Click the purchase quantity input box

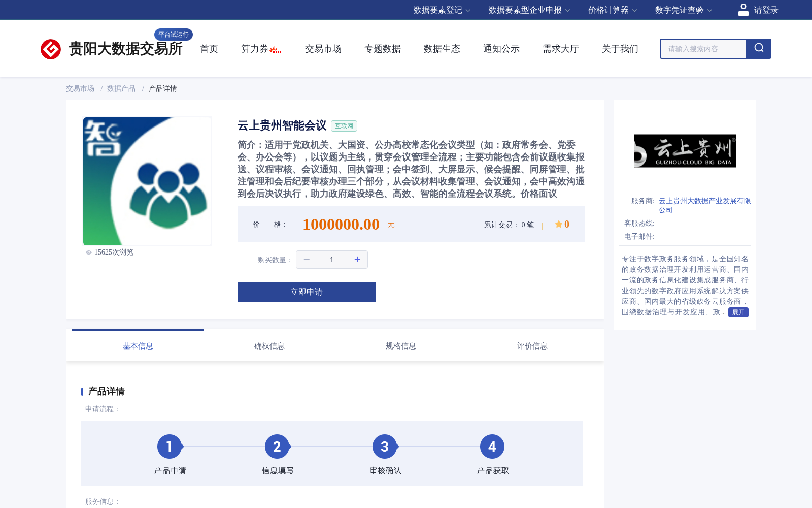click(332, 260)
